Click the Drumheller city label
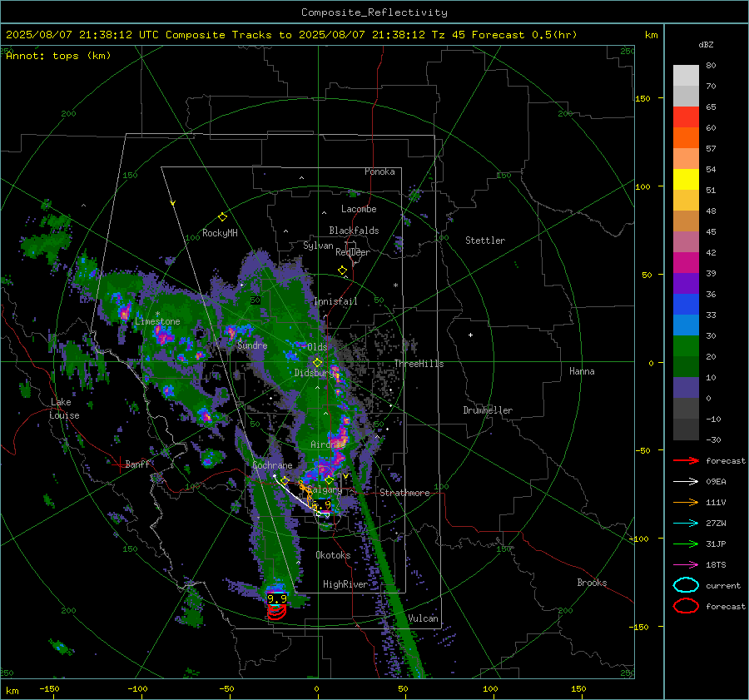This screenshot has width=749, height=700. 488,410
